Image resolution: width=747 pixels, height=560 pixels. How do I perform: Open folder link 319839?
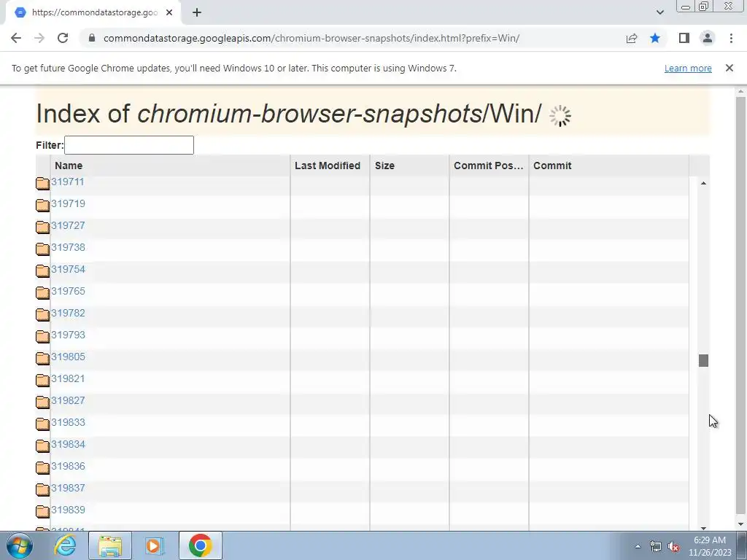click(x=68, y=510)
